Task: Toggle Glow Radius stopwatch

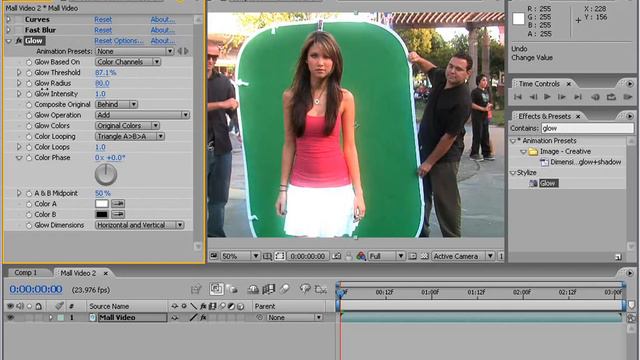Action: [x=29, y=84]
